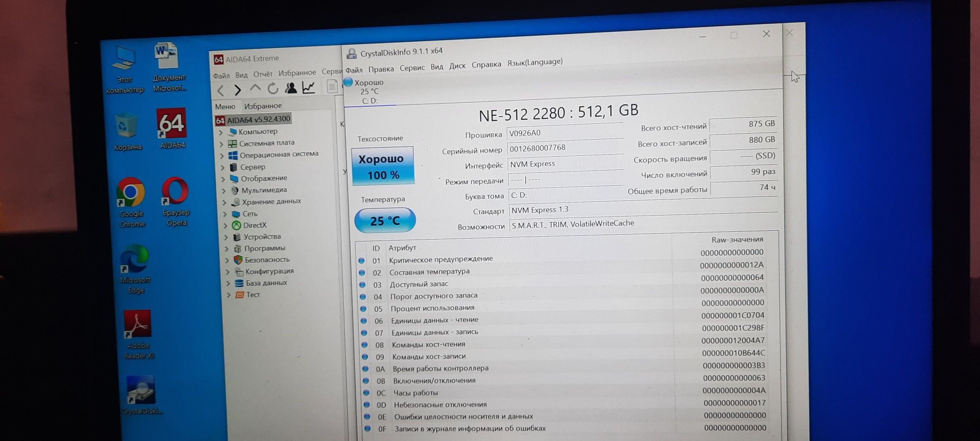Select Безопасность in AIDA64 tree
This screenshot has height=441, width=980.
pos(267,260)
